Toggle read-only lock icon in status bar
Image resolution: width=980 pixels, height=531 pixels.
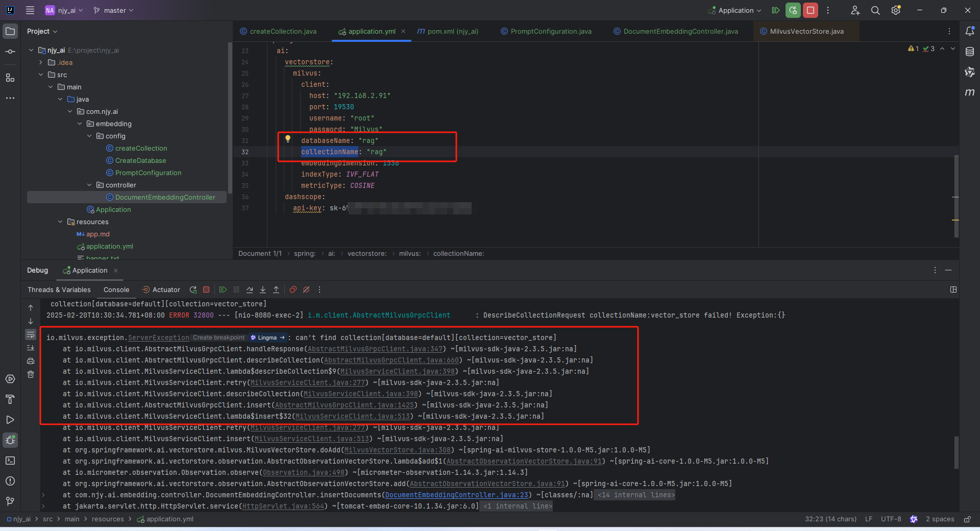pyautogui.click(x=967, y=519)
